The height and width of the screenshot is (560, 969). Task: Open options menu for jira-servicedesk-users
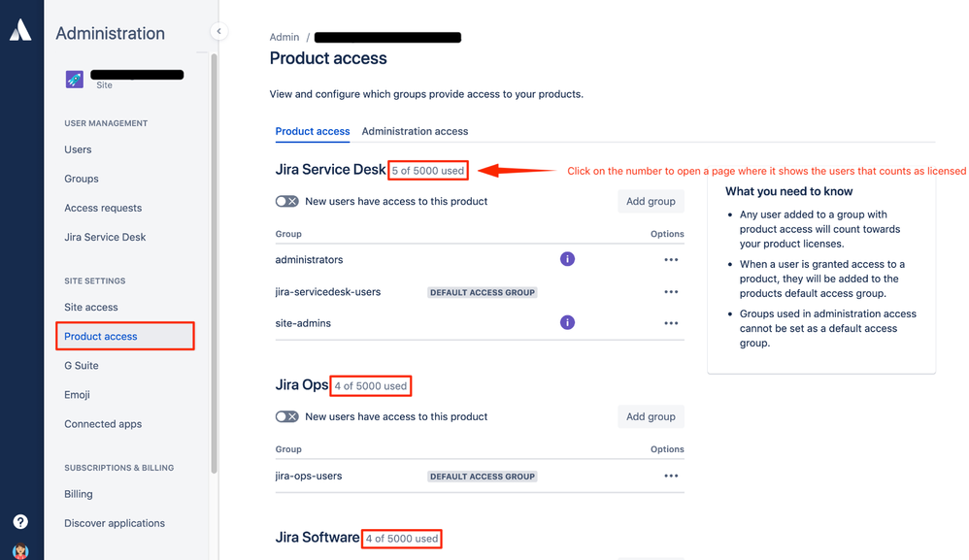coord(671,291)
